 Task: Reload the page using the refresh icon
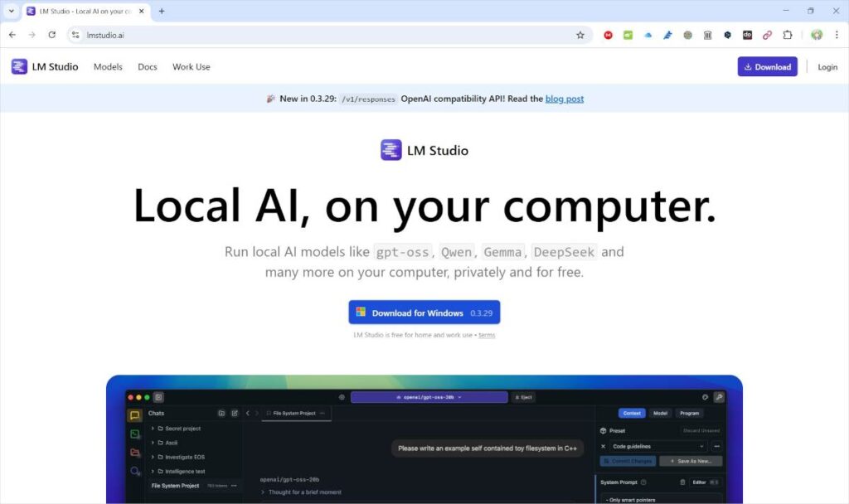(x=52, y=35)
